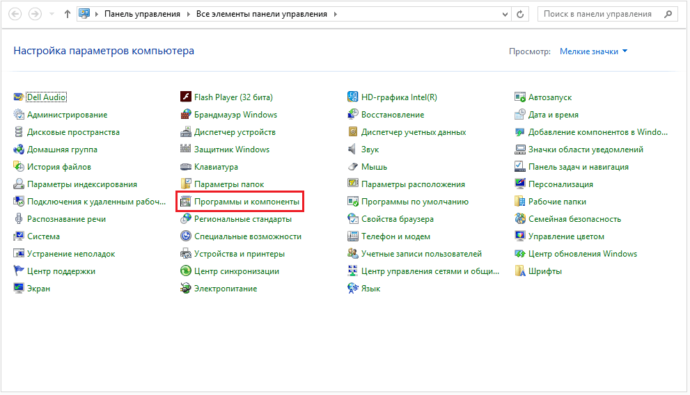Open Центр обновления Windows link
Viewport: 690px width, 395px height.
pos(583,254)
